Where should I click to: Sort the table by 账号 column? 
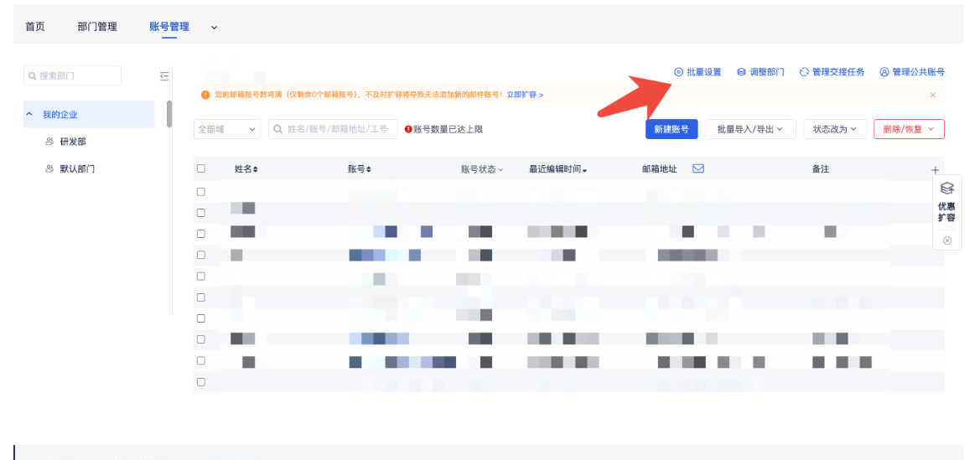pos(360,169)
